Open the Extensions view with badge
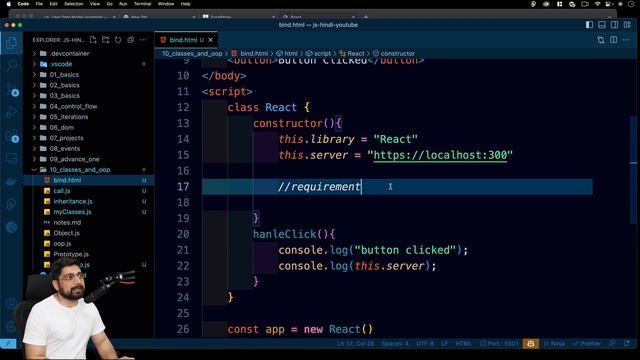 point(11,136)
